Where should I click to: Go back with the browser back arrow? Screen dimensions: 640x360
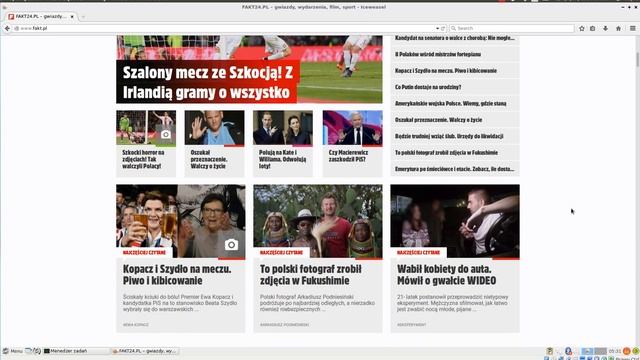pyautogui.click(x=7, y=28)
